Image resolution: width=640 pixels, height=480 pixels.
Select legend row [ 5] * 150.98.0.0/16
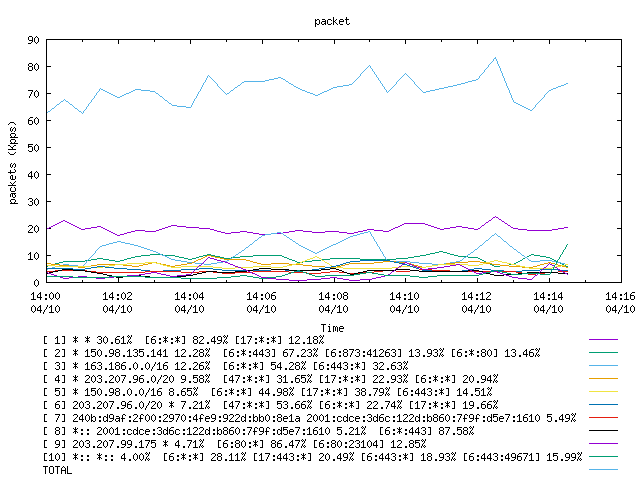[267, 392]
